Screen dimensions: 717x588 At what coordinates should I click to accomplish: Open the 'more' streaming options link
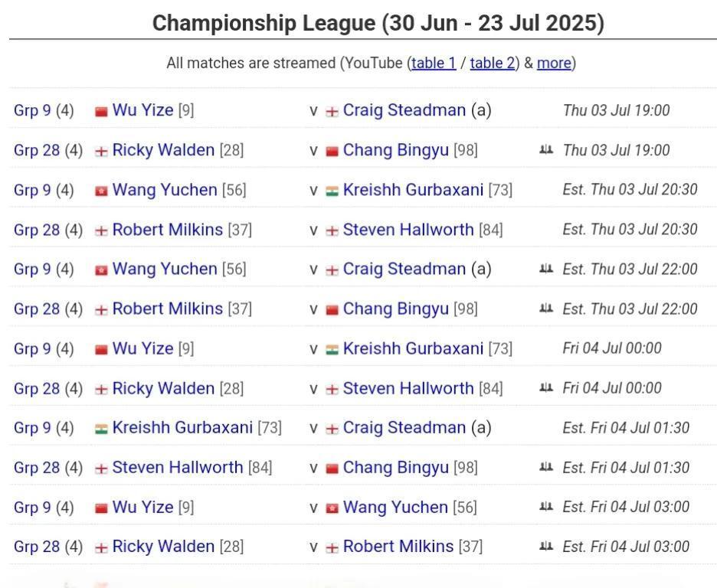pyautogui.click(x=554, y=63)
